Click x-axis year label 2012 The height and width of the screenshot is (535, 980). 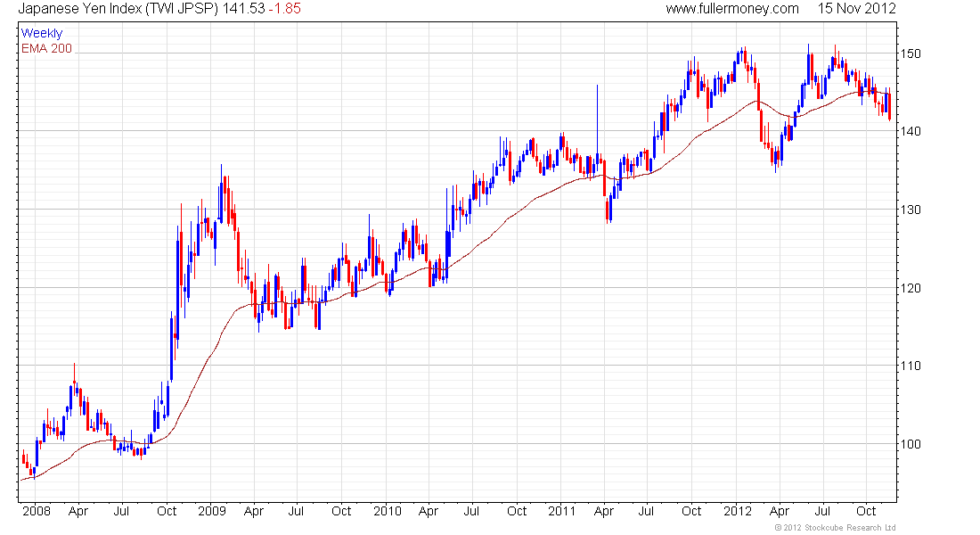[738, 511]
